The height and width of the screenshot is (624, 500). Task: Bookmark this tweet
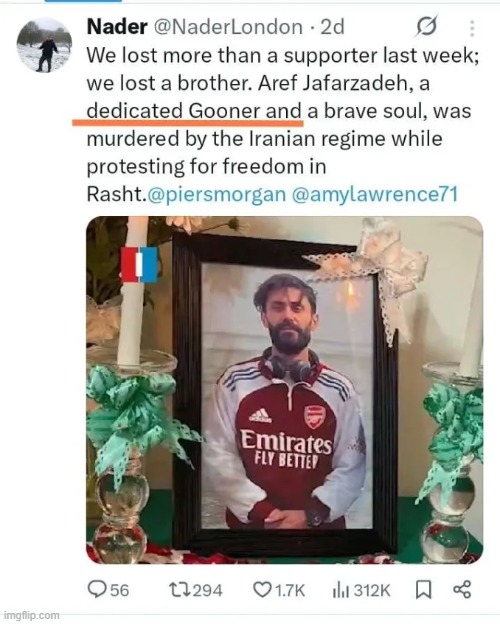[423, 590]
